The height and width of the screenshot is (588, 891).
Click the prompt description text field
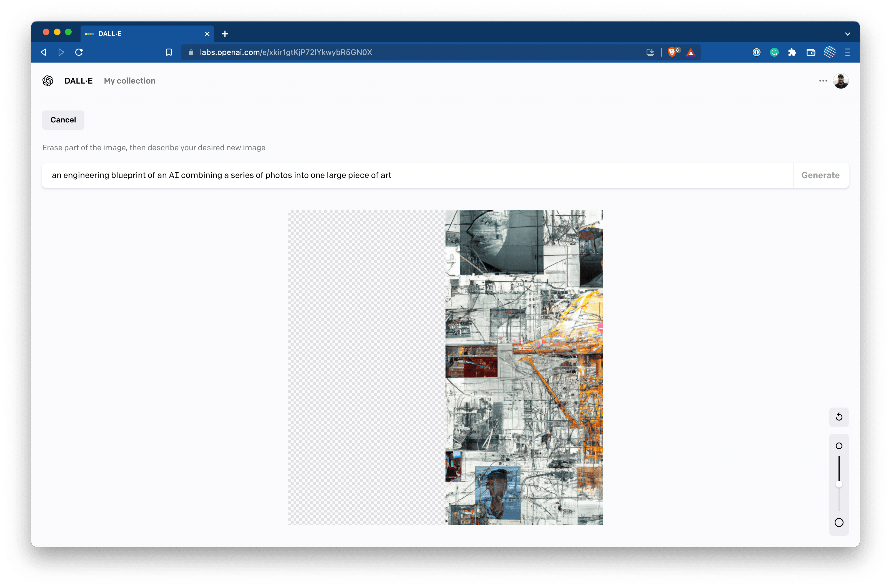coord(417,175)
